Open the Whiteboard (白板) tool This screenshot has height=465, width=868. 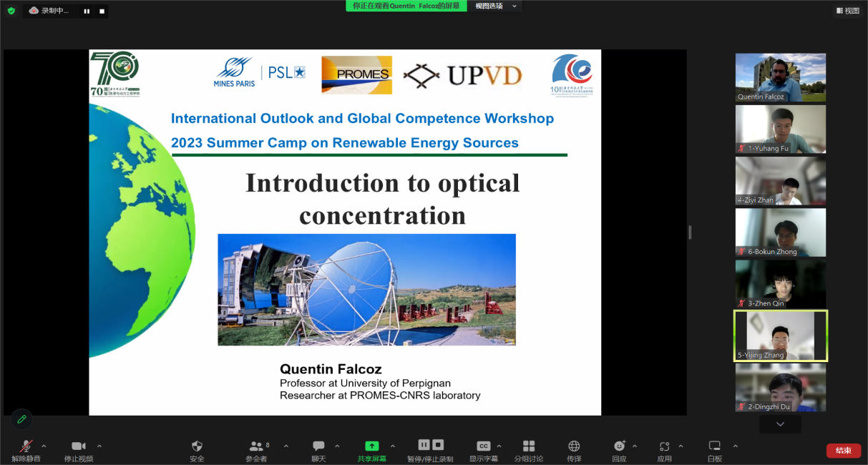[x=714, y=446]
